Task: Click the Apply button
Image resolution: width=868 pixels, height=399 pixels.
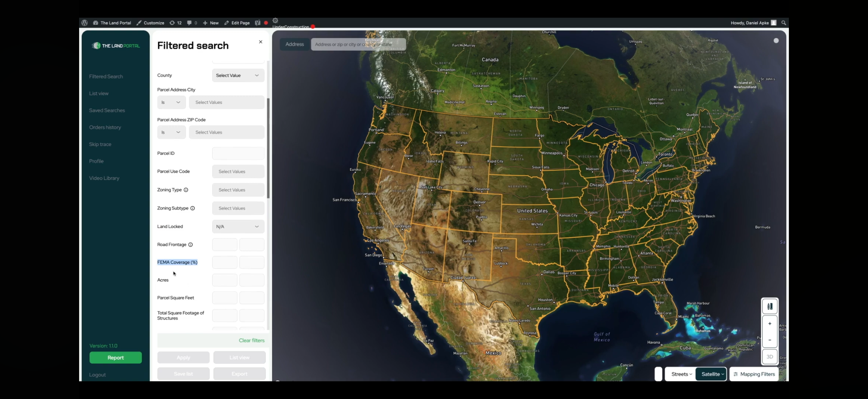Action: point(183,358)
